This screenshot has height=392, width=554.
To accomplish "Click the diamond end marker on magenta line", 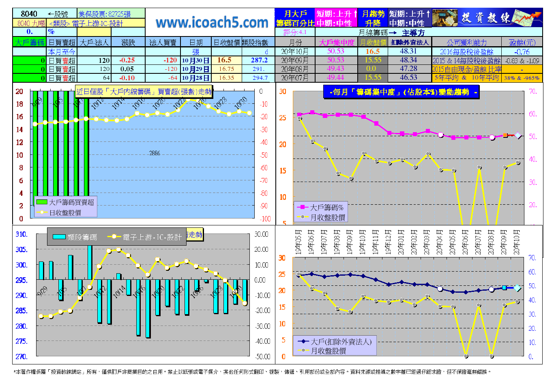I will pyautogui.click(x=518, y=135).
